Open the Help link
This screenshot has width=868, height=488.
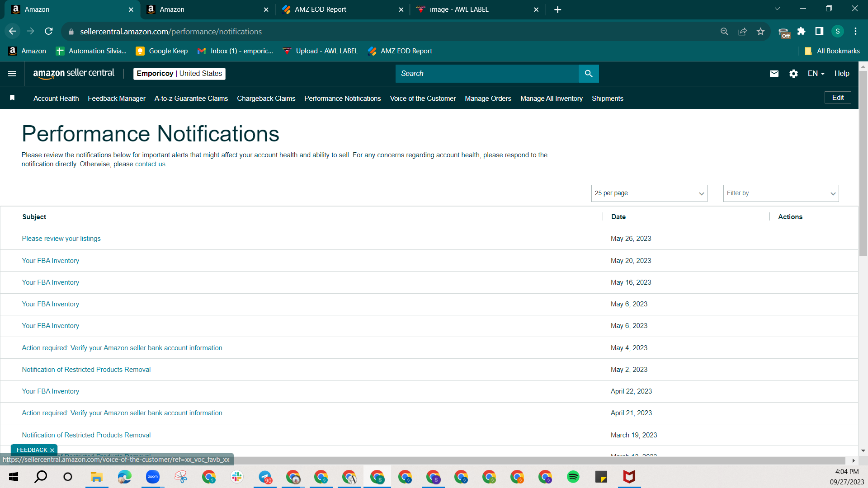click(842, 74)
